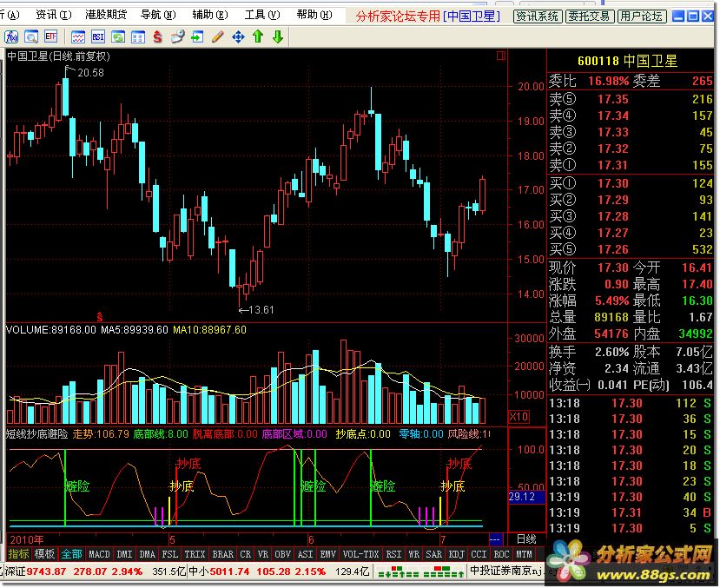Click the 中投证券南京 server status text

click(506, 571)
